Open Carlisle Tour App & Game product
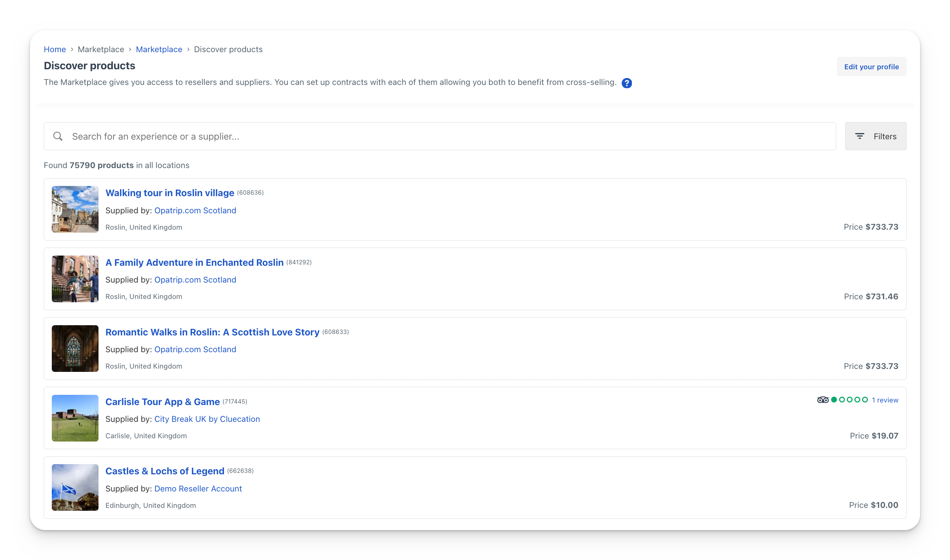This screenshot has width=950, height=560. click(163, 402)
